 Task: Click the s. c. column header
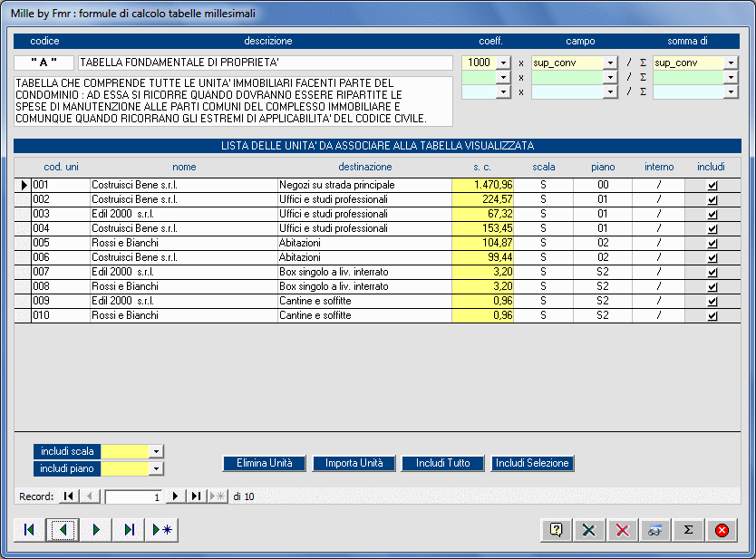(x=481, y=167)
